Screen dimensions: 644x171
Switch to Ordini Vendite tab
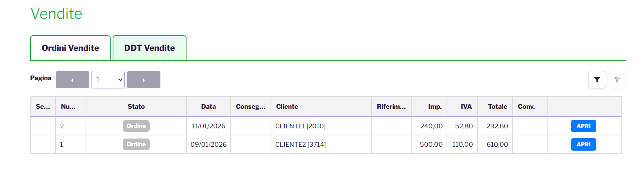[x=70, y=48]
